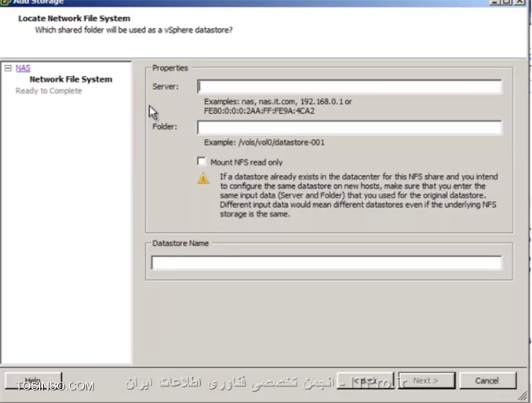
Task: Click the 'Locate Network File System' heading
Action: [75, 18]
